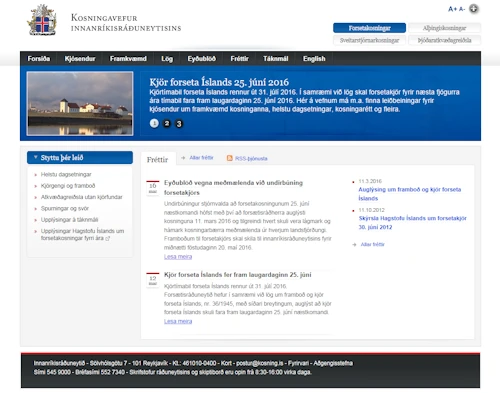Open the Kjósendur menu item

coord(80,59)
